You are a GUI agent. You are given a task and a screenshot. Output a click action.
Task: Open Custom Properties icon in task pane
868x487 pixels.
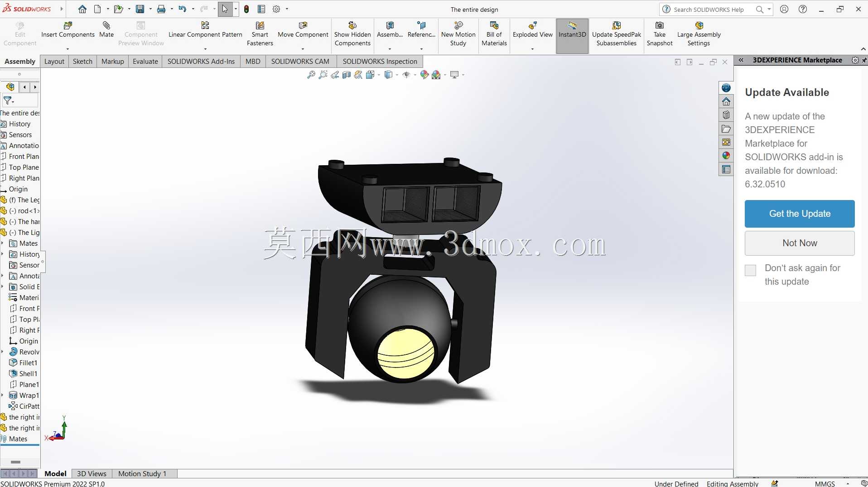(726, 169)
